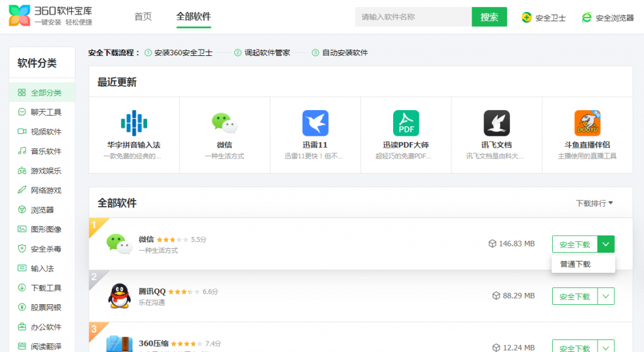Click the 安全浏览器 green e icon
This screenshot has height=352, width=644.
pyautogui.click(x=587, y=18)
